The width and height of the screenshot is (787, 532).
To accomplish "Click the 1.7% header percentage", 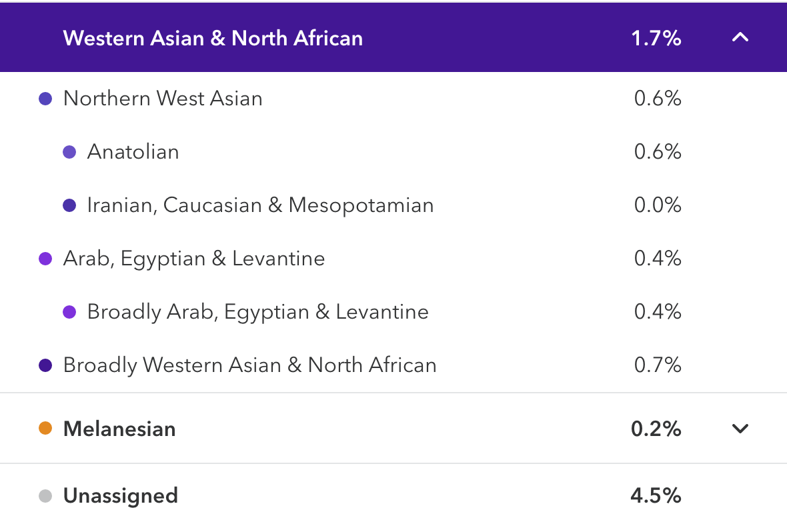I will pos(656,38).
